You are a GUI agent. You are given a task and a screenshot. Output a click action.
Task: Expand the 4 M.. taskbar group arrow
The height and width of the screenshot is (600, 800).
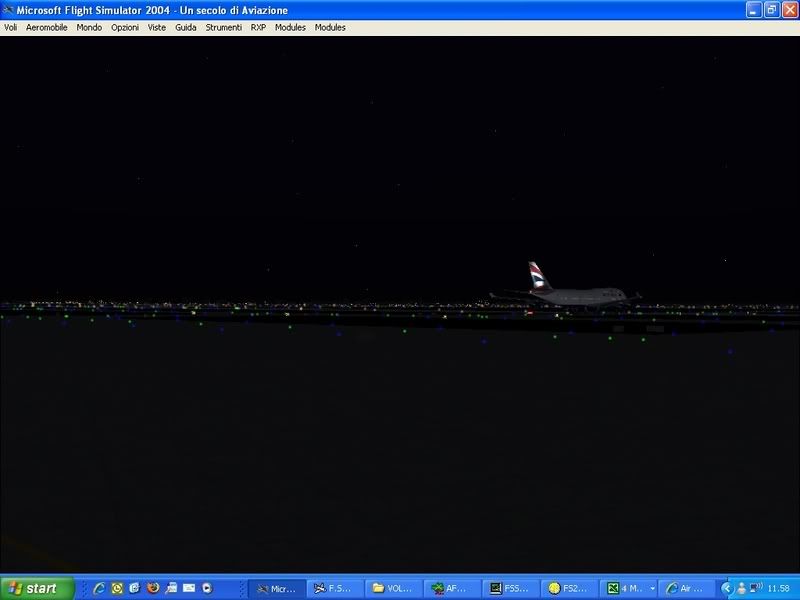coord(652,589)
